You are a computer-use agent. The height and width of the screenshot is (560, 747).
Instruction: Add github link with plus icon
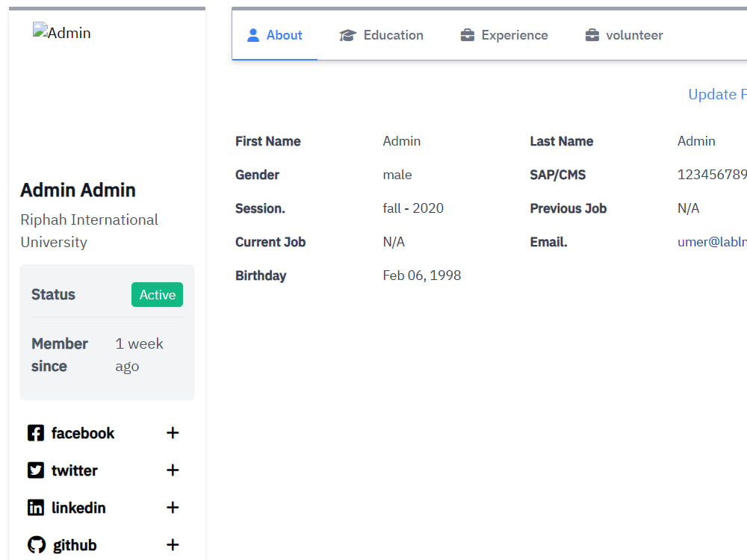point(173,545)
